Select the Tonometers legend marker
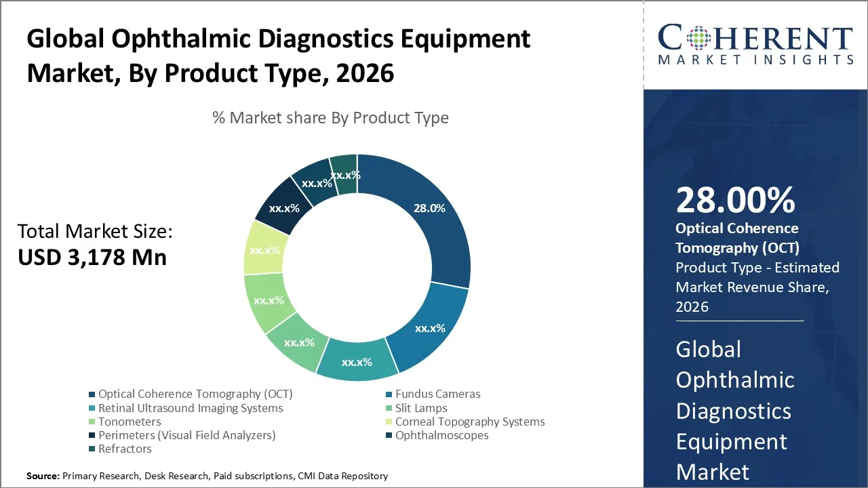 (x=93, y=421)
